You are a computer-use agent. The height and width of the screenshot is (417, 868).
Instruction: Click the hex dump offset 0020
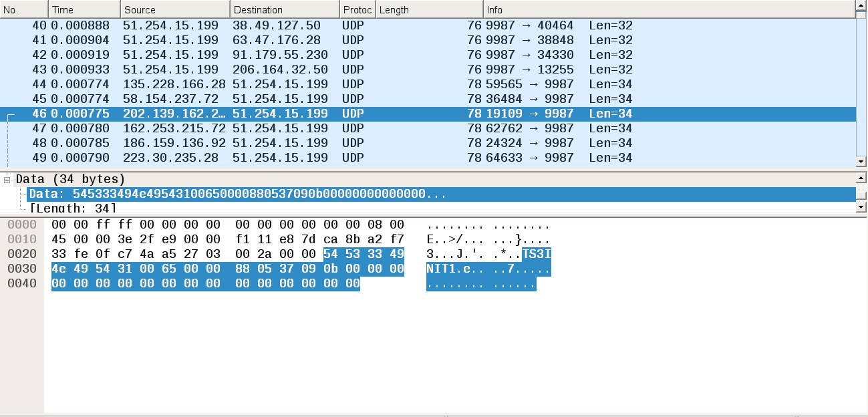(22, 254)
